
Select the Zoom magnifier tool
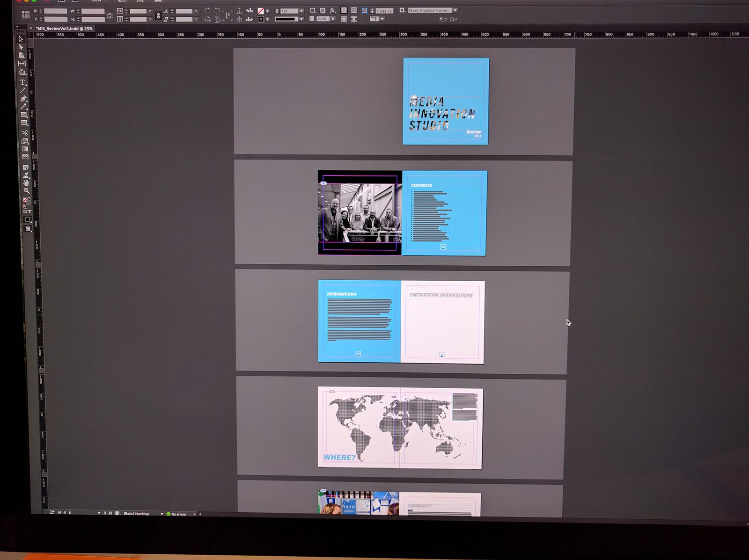click(x=27, y=190)
